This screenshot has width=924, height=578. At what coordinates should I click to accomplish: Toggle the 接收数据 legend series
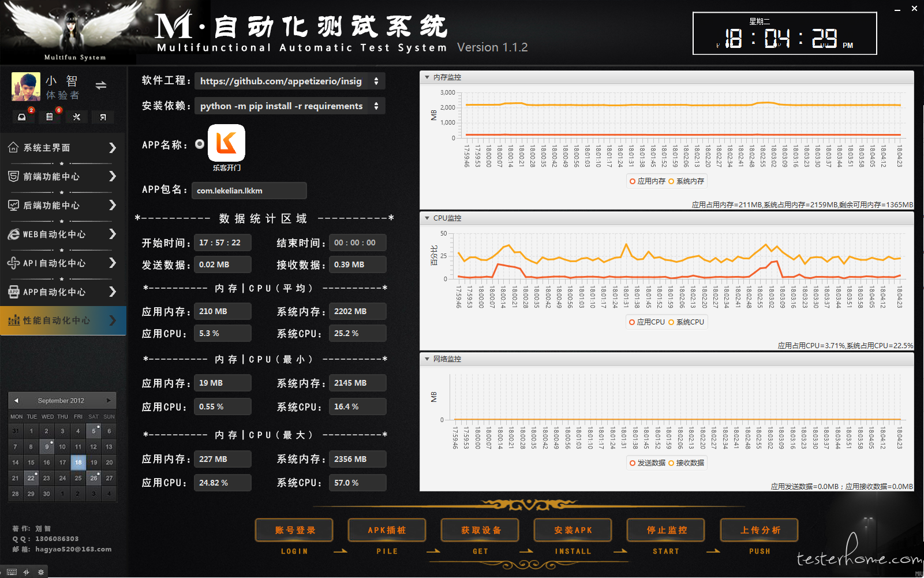click(x=686, y=463)
